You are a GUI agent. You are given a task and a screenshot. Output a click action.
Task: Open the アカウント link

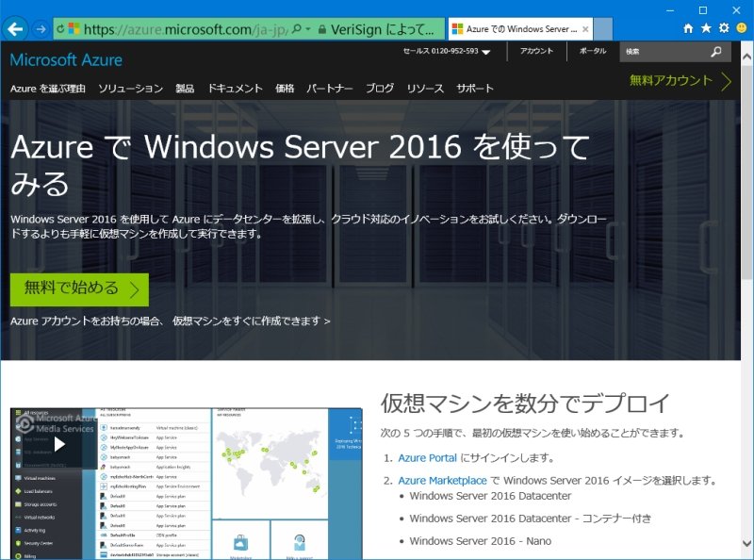pos(536,51)
